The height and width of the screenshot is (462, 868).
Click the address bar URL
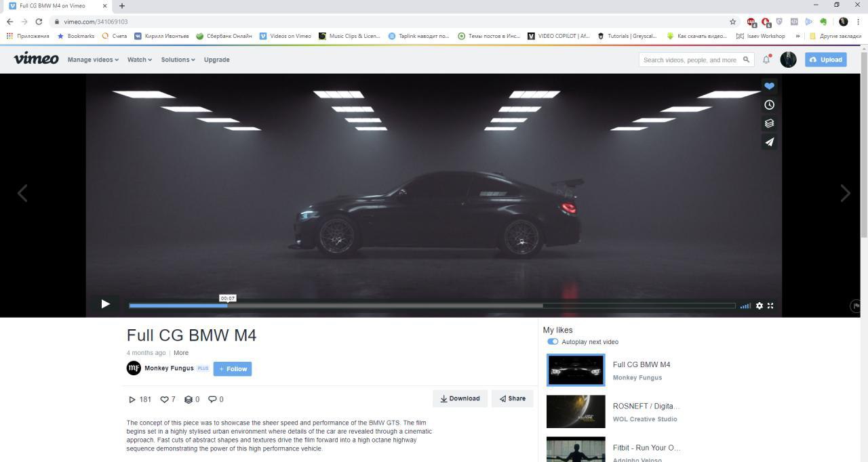pyautogui.click(x=96, y=22)
